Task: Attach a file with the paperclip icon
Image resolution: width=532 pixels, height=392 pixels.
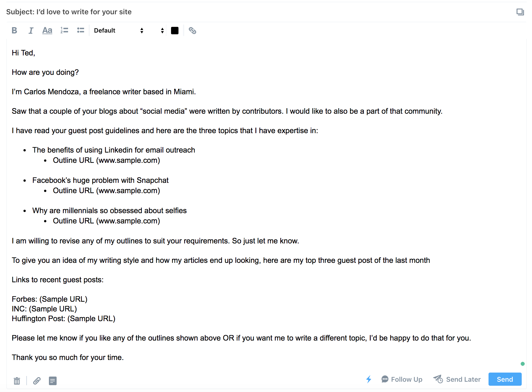Action: coord(37,381)
